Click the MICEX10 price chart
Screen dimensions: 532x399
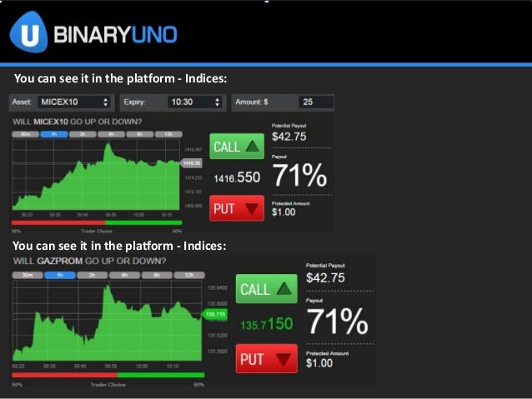coord(97,175)
